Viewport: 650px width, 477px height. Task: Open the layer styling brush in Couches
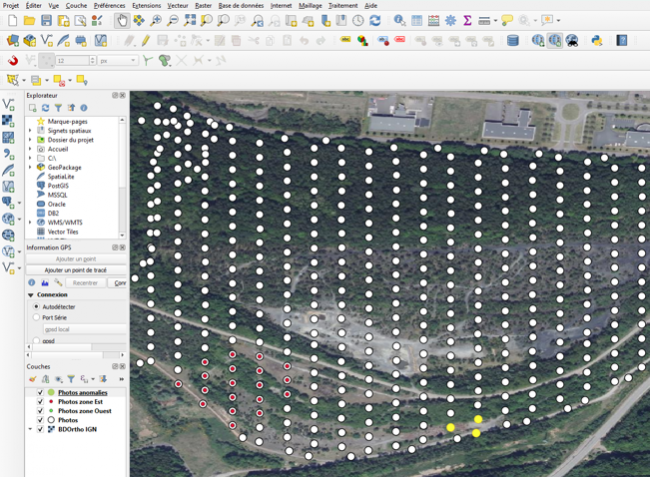tap(32, 379)
